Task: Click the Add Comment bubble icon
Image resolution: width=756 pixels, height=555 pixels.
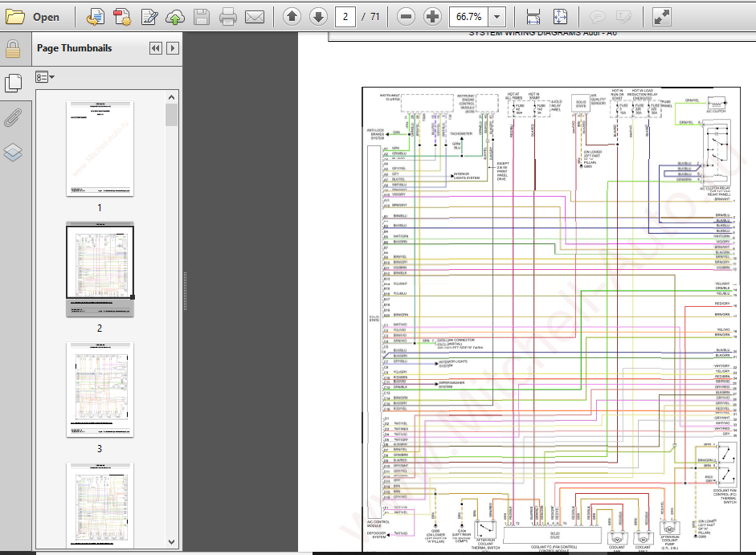Action: [598, 18]
